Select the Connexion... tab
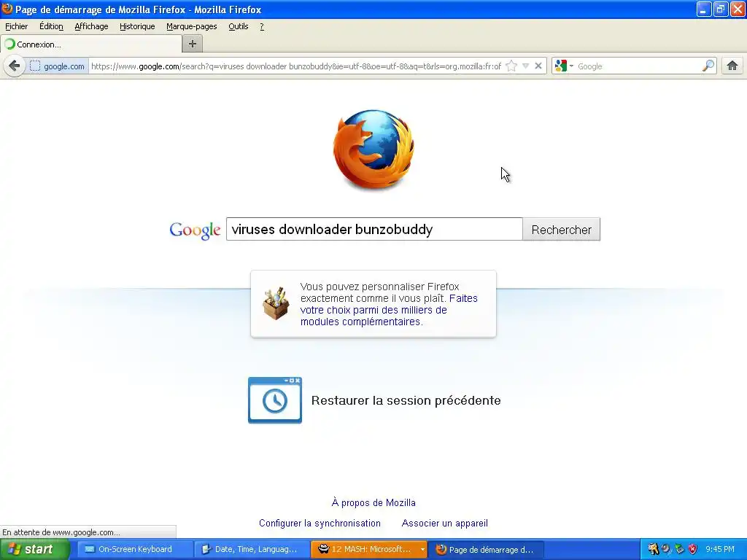747x560 pixels. 91,44
